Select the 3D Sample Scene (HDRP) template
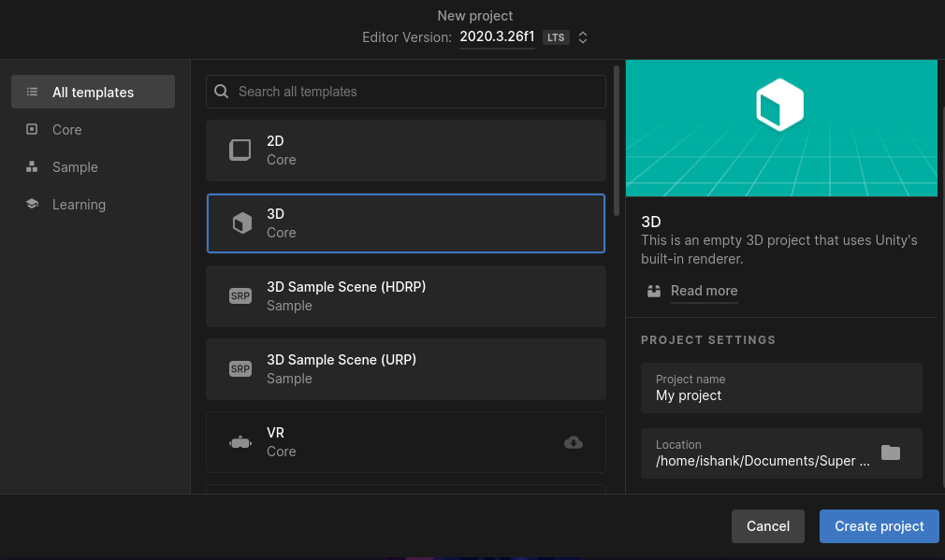This screenshot has height=560, width=945. pyautogui.click(x=406, y=295)
